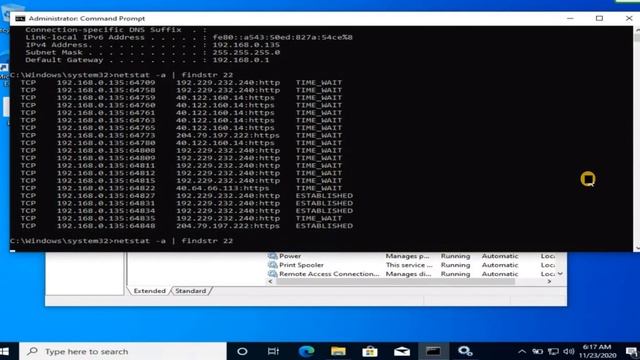Screen dimensions: 640x360
Task: Open the Windows Start menu
Action: 5,351
